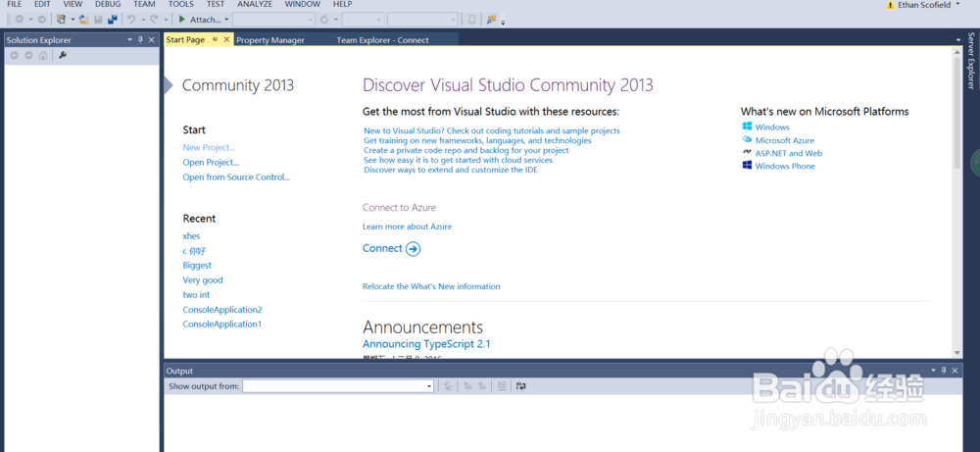Click the Save All icon
980x452 pixels.
click(113, 20)
